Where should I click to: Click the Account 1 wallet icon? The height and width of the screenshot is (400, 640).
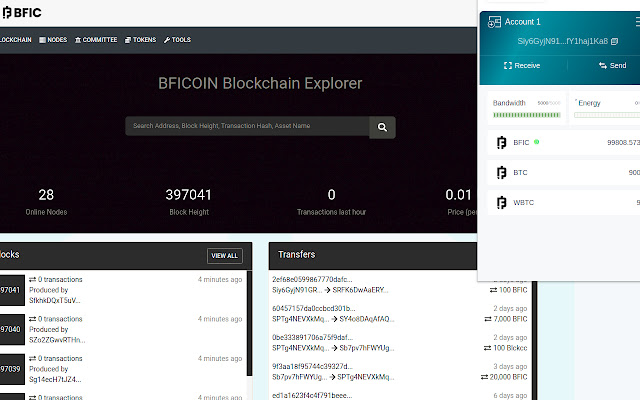pyautogui.click(x=494, y=22)
